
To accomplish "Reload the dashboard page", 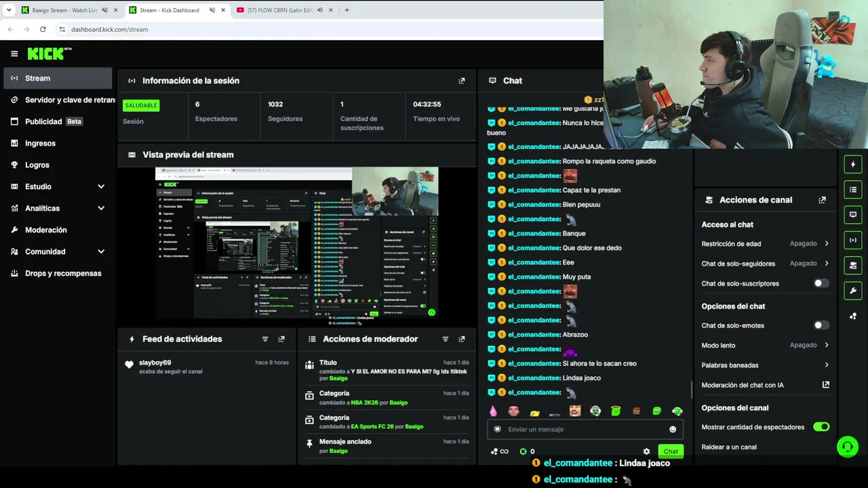I will [x=43, y=29].
